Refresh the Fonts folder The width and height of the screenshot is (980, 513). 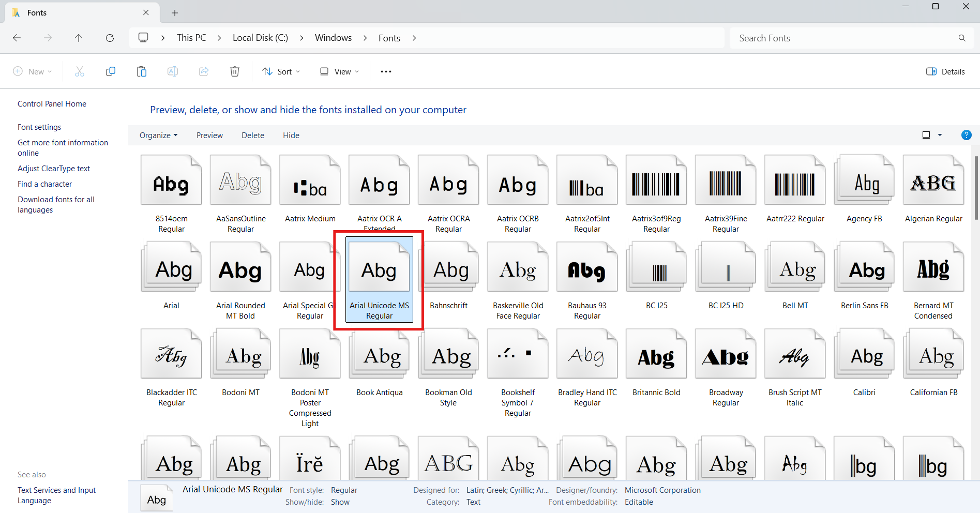tap(110, 38)
